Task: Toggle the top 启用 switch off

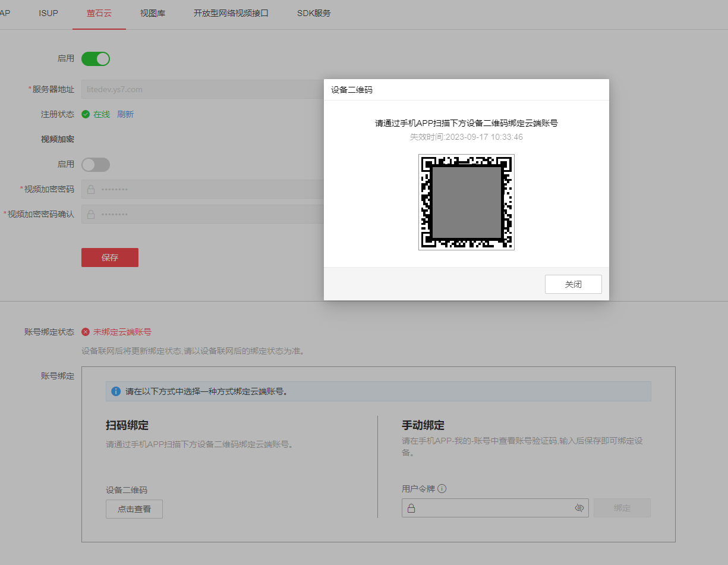Action: click(96, 59)
